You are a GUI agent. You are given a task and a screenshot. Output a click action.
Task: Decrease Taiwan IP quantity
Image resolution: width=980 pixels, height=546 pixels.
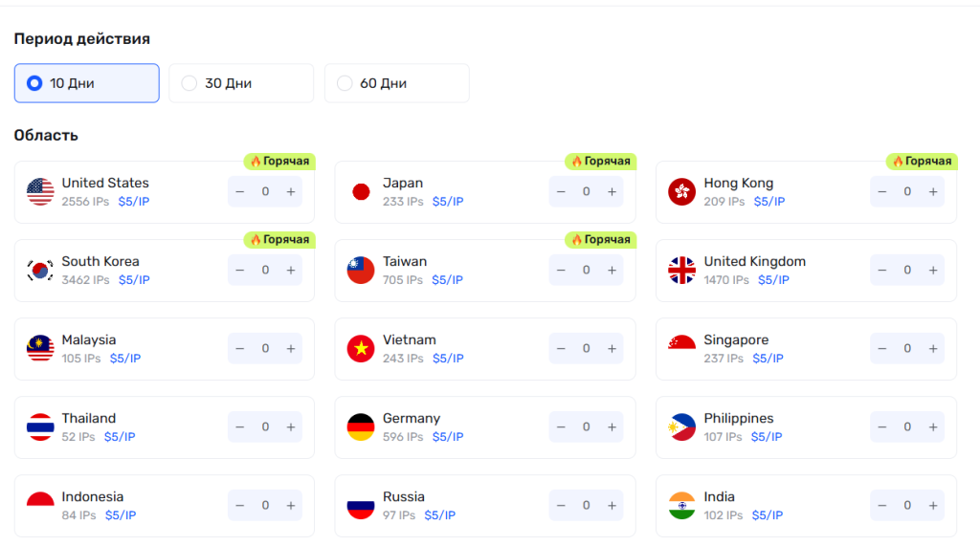tap(561, 271)
